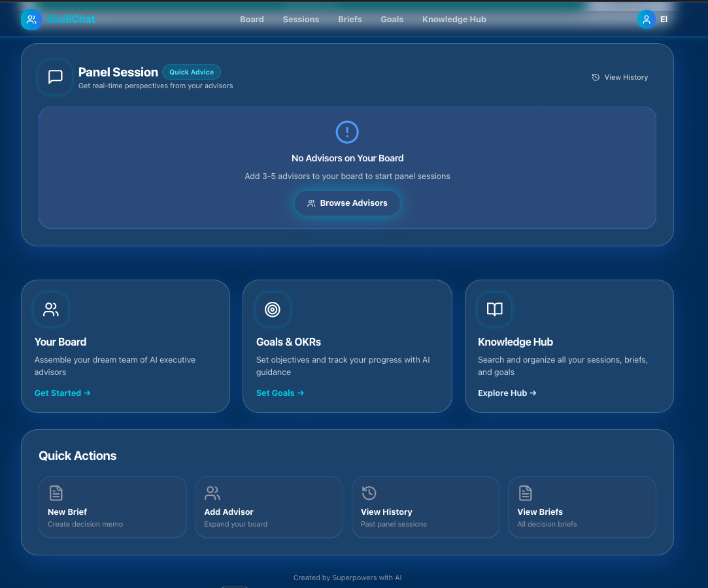The image size is (708, 588).
Task: Click the Get Started link
Action: (62, 393)
